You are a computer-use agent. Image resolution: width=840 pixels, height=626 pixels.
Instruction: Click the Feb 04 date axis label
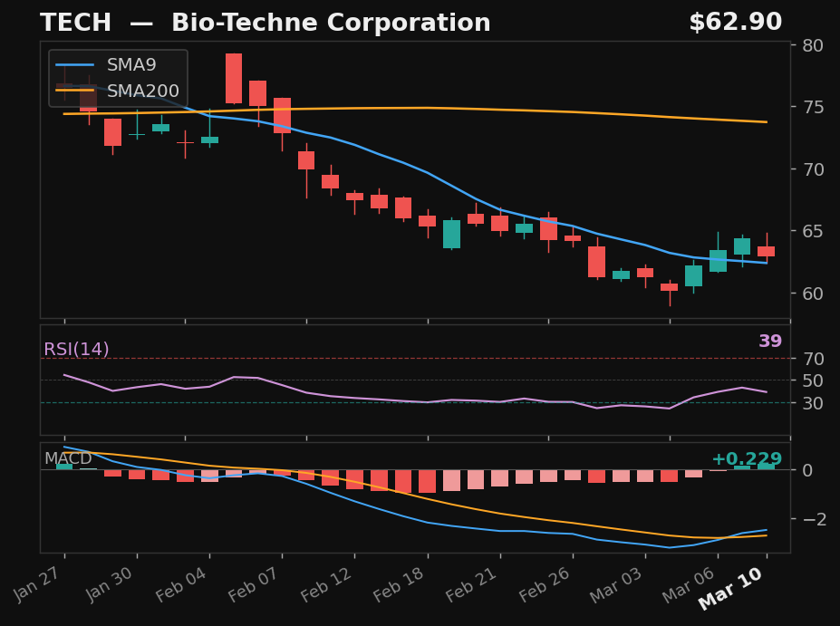182,583
